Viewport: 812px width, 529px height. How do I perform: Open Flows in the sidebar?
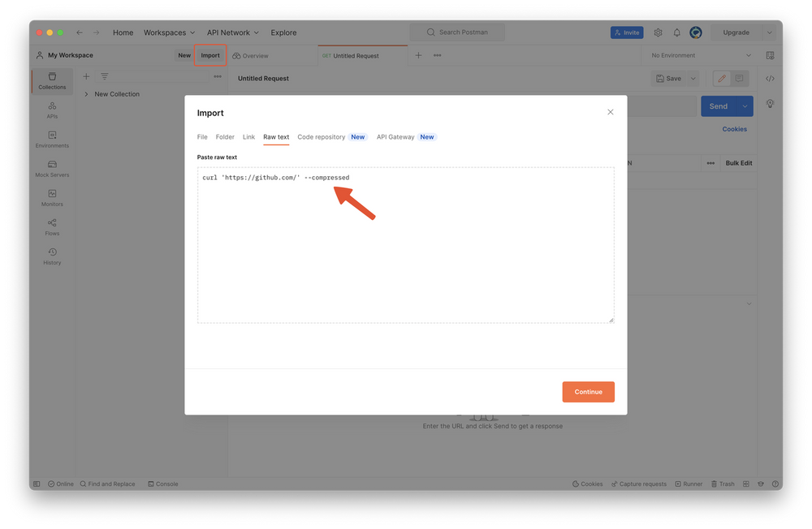(x=52, y=226)
